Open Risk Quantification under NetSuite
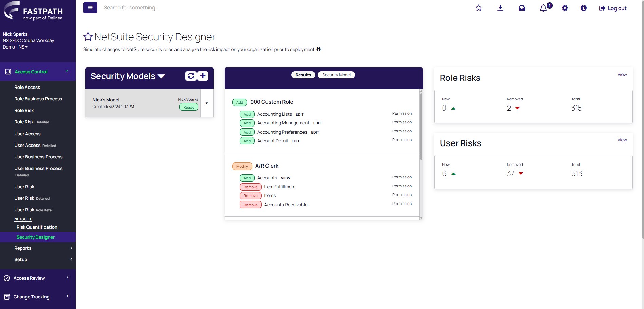644x309 pixels. point(37,227)
